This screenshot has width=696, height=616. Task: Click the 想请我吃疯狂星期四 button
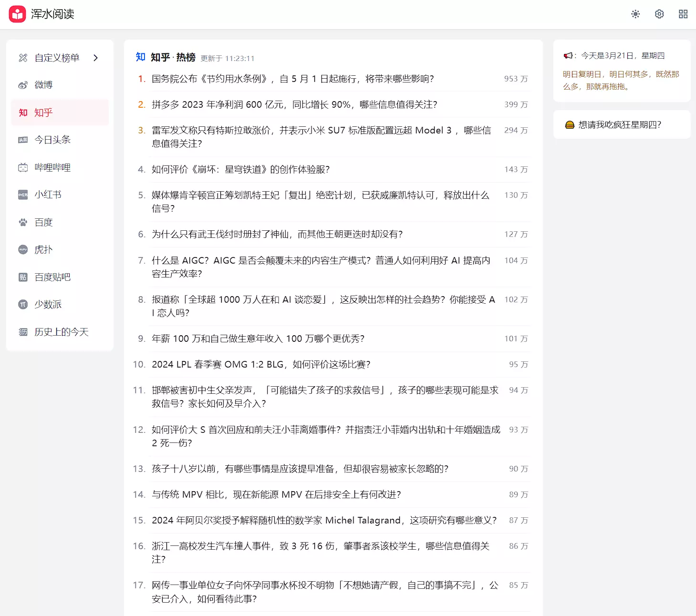[x=619, y=124]
